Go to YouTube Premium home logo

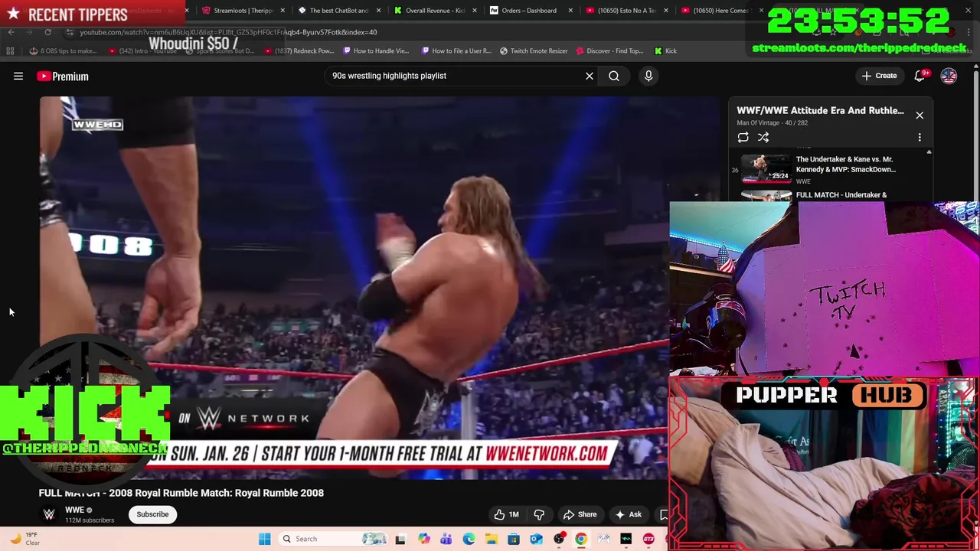click(63, 76)
